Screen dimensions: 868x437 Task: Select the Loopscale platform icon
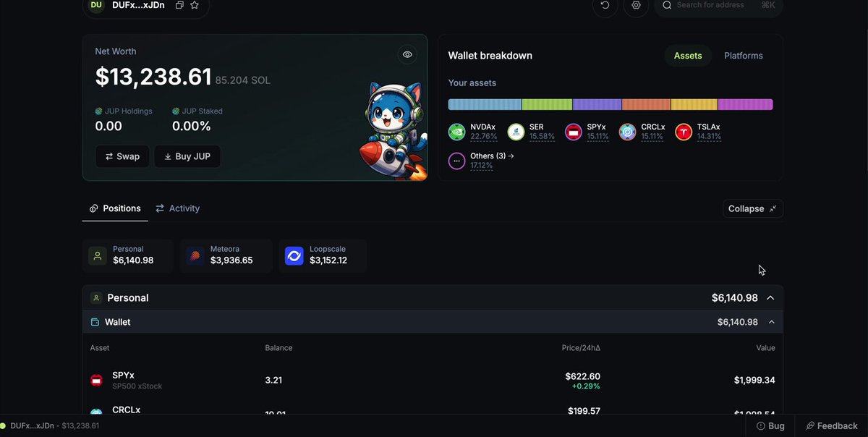(294, 255)
